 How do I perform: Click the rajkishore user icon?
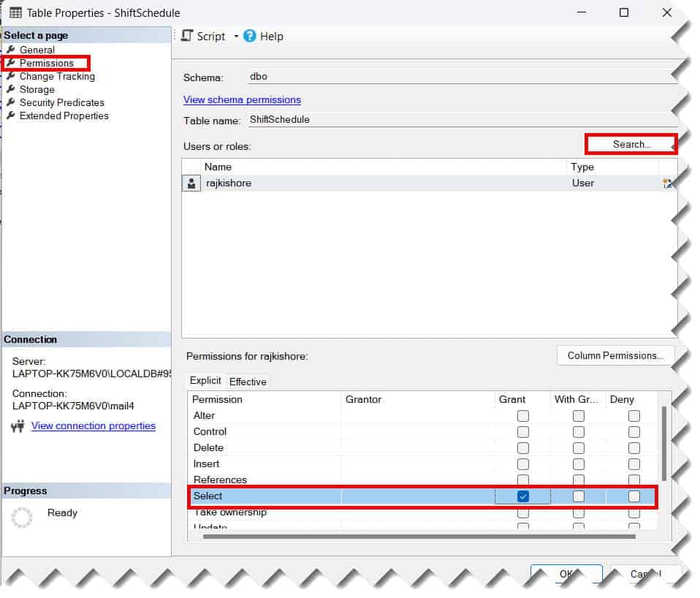[191, 183]
